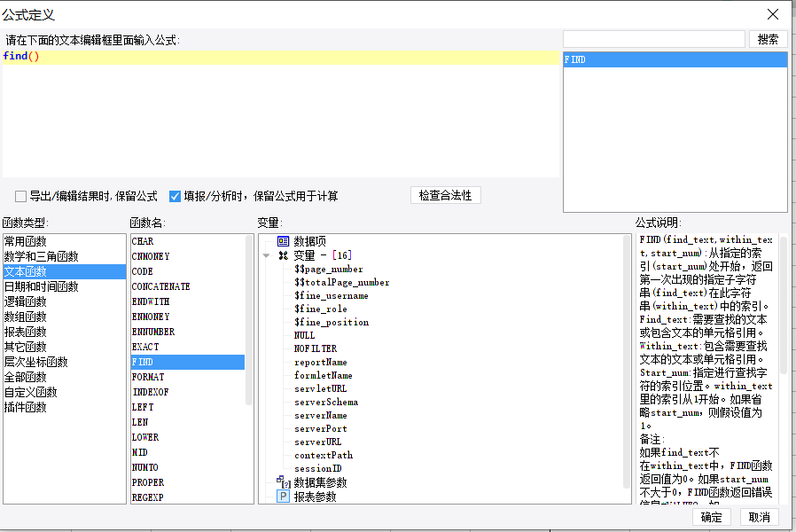The height and width of the screenshot is (532, 796).
Task: Enable 导出/编辑结果时保留公式 checkbox
Action: pos(20,197)
